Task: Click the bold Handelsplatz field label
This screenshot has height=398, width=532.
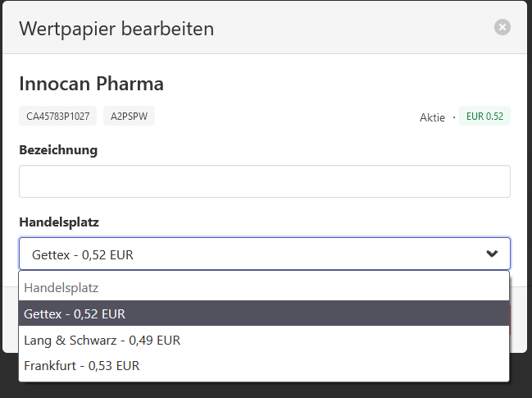Action: point(59,222)
